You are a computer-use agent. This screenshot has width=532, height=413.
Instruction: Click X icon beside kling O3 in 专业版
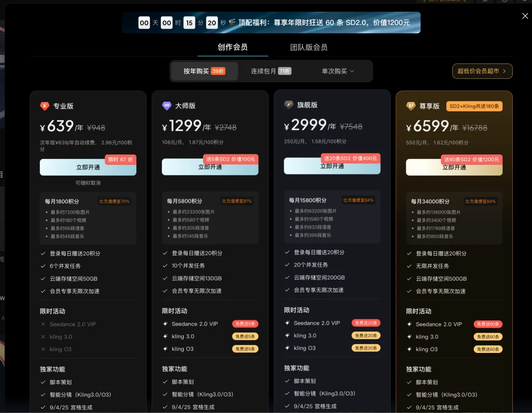pos(43,349)
